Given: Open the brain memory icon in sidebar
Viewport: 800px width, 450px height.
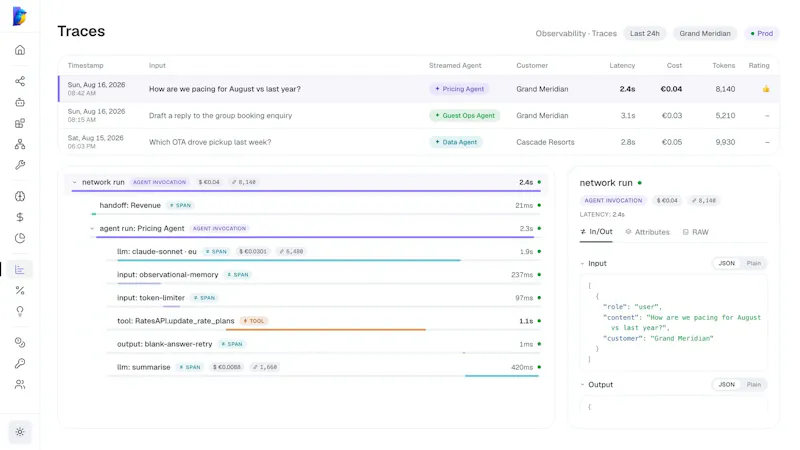Looking at the screenshot, I should click(x=20, y=196).
